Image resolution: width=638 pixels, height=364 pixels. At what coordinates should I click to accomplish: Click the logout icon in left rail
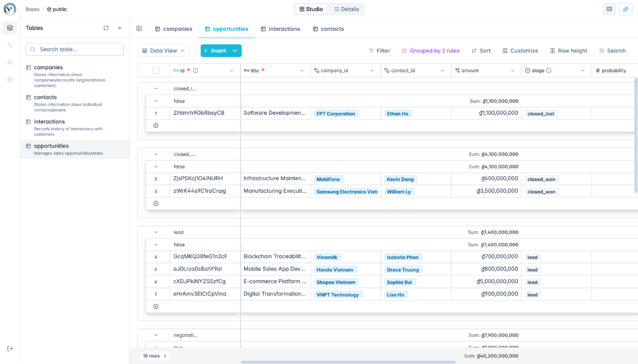tap(10, 349)
